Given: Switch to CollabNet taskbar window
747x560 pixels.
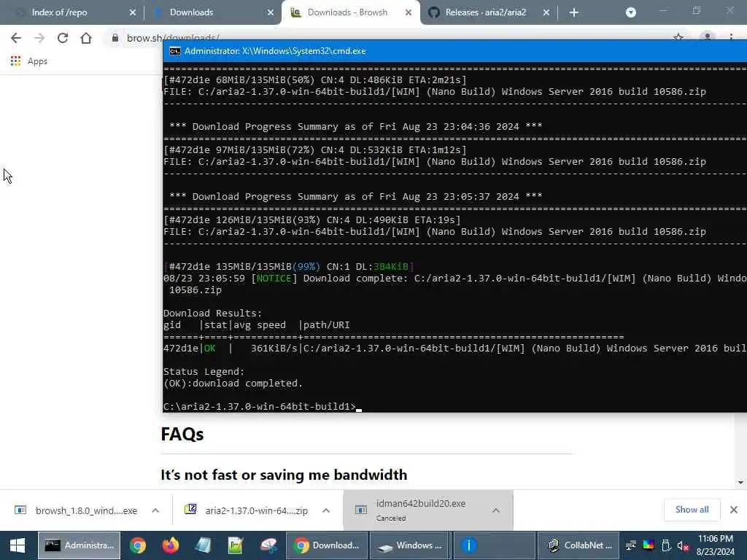Looking at the screenshot, I should [x=578, y=545].
